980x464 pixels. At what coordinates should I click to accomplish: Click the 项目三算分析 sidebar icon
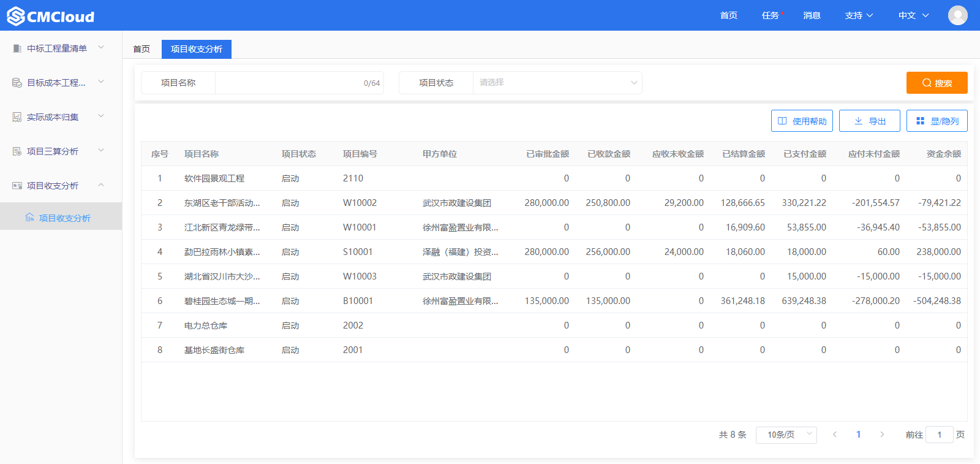[x=17, y=151]
